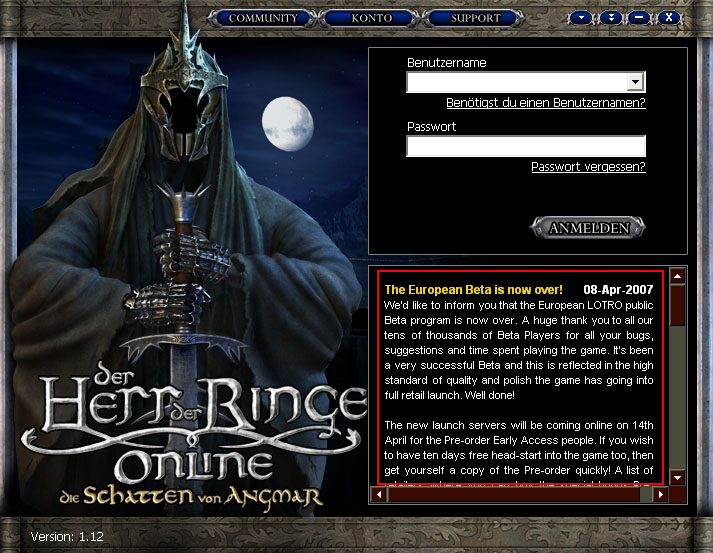Click the news panel scroll-right arrow
713x553 pixels.
pyautogui.click(x=661, y=494)
